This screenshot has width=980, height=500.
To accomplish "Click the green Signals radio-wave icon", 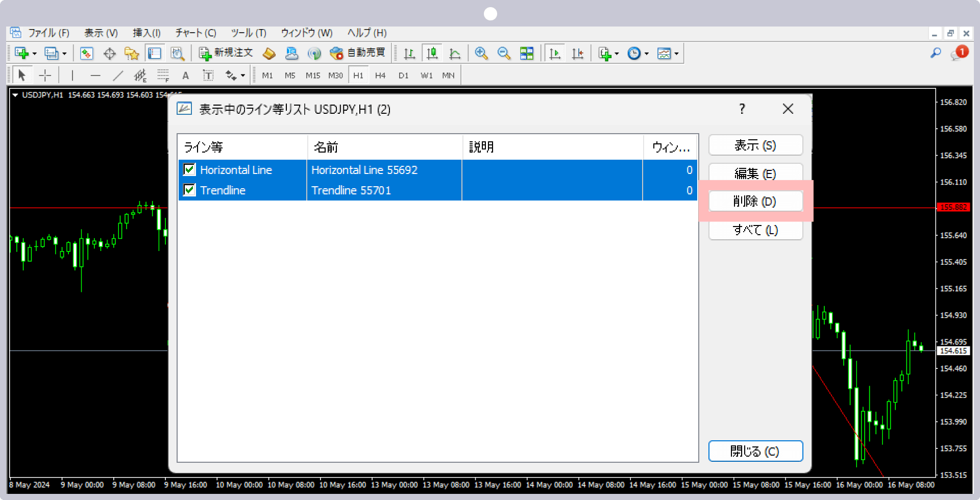I will (314, 53).
